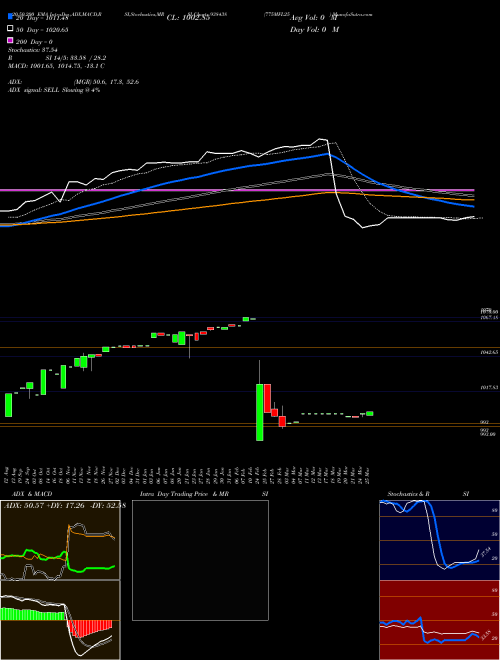Select the 50 Day average value text

point(42,30)
